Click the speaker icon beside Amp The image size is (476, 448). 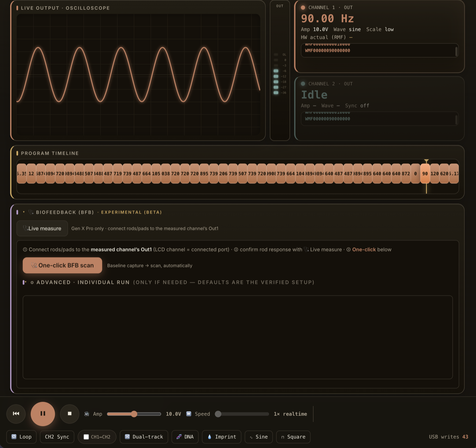(87, 414)
